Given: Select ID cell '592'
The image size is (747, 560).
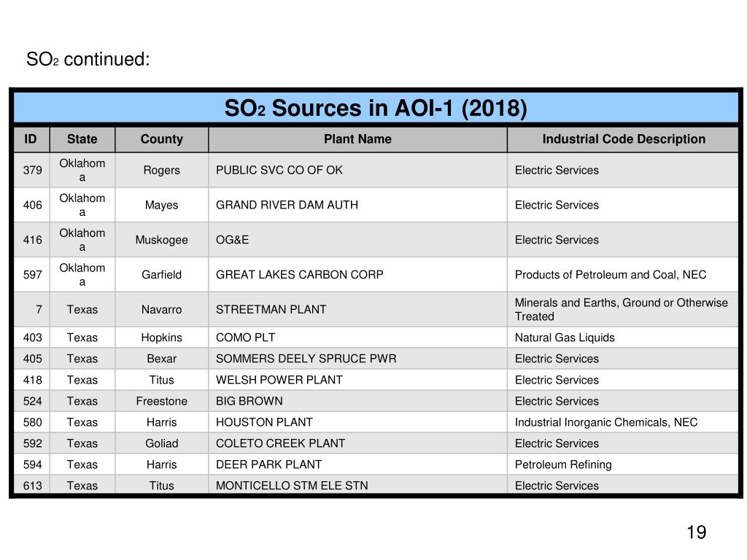Looking at the screenshot, I should pos(32,443).
